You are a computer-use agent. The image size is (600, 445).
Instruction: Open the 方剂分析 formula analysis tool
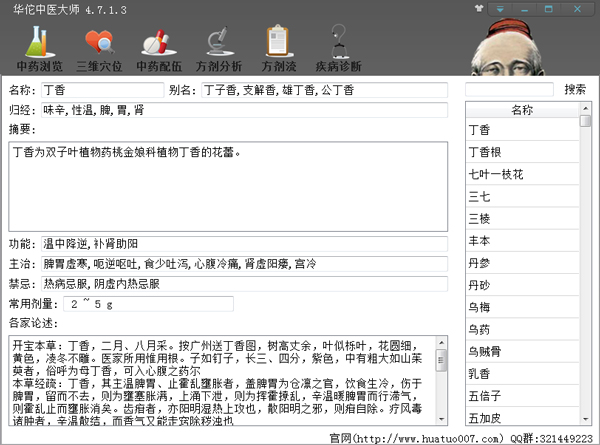click(x=218, y=49)
